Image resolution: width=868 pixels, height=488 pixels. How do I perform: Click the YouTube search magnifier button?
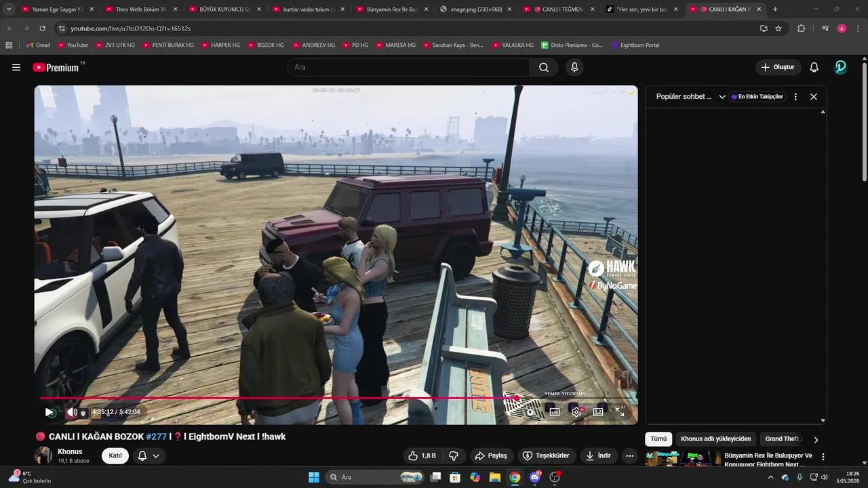pos(544,67)
